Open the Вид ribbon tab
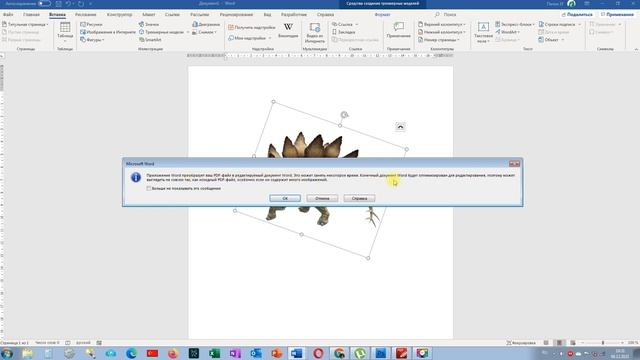The height and width of the screenshot is (360, 640). [x=267, y=15]
